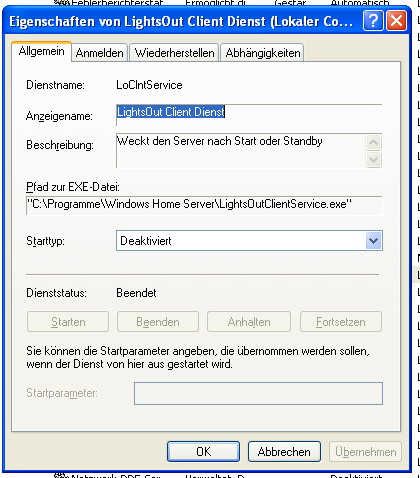The image size is (420, 478).
Task: Click into the Anzeigename text field
Action: [249, 115]
